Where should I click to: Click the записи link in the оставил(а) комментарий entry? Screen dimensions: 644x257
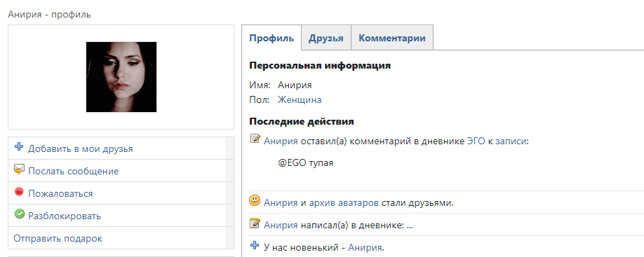[511, 141]
